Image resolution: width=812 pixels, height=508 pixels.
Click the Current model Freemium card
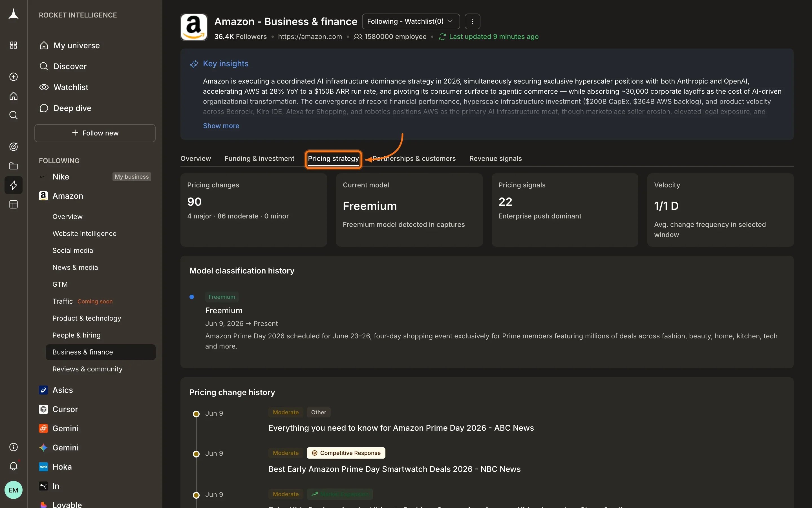tap(409, 210)
